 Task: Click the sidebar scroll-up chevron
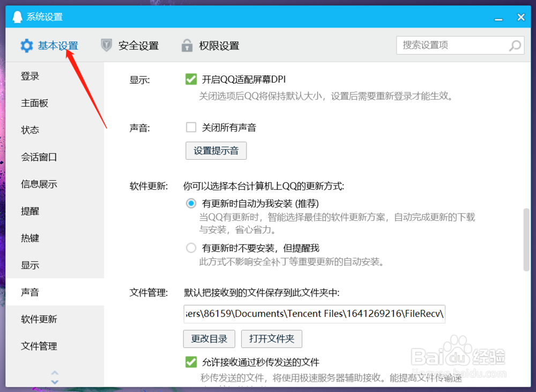55,373
